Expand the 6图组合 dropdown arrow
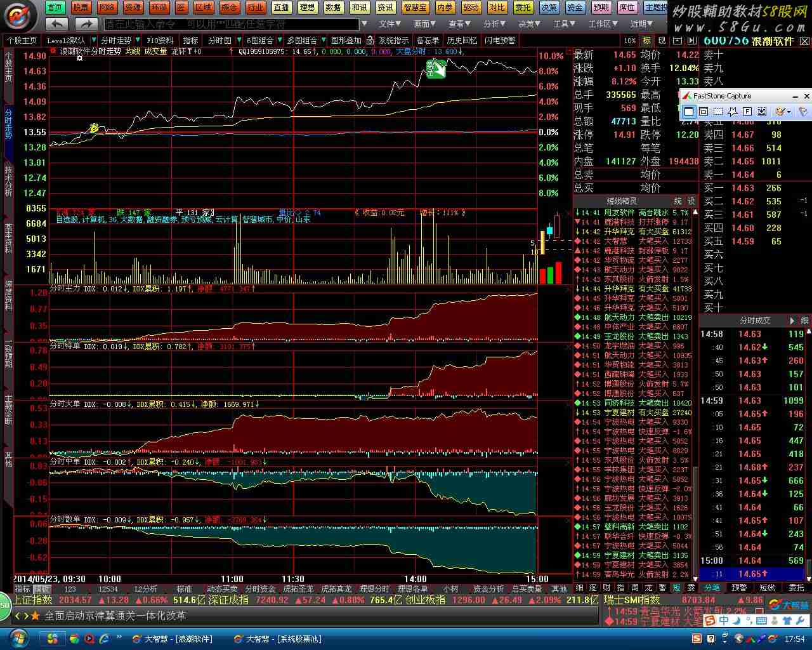Image resolution: width=812 pixels, height=650 pixels. [x=279, y=41]
